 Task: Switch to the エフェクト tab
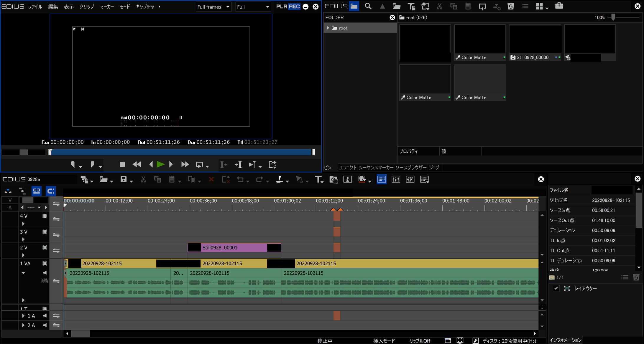click(348, 168)
